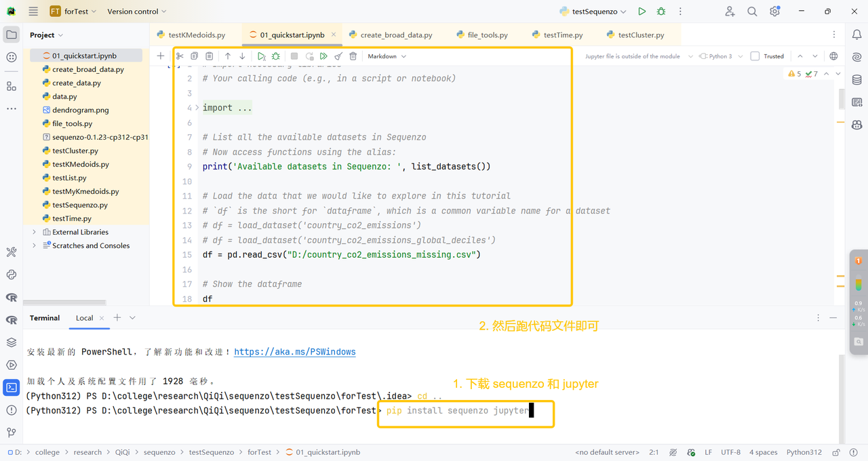Screen dimensions: 868x461
Task: Click the Run All cells icon
Action: click(x=323, y=56)
